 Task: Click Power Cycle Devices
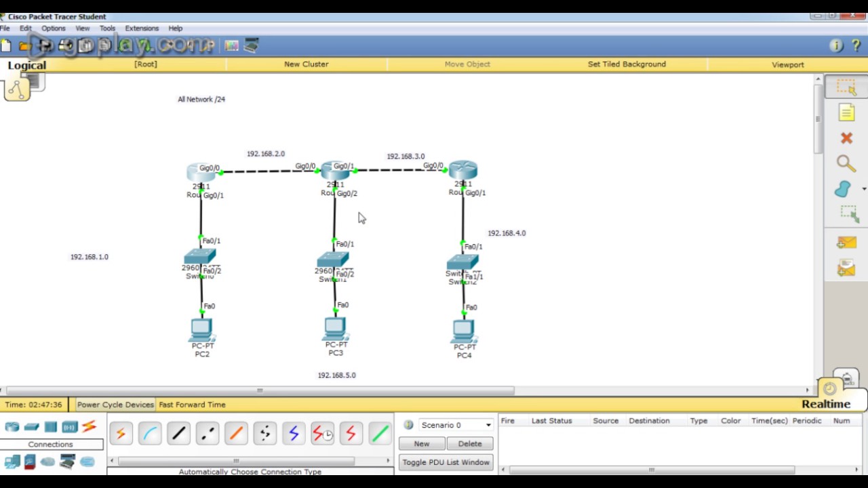click(x=115, y=405)
